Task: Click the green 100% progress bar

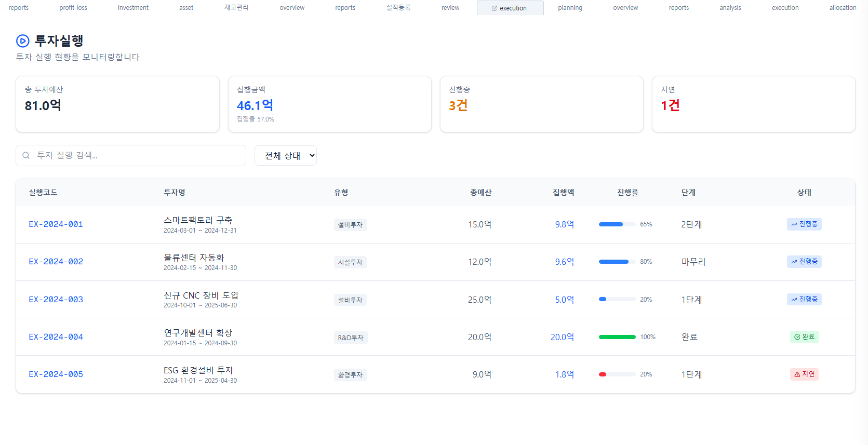Action: (x=617, y=337)
